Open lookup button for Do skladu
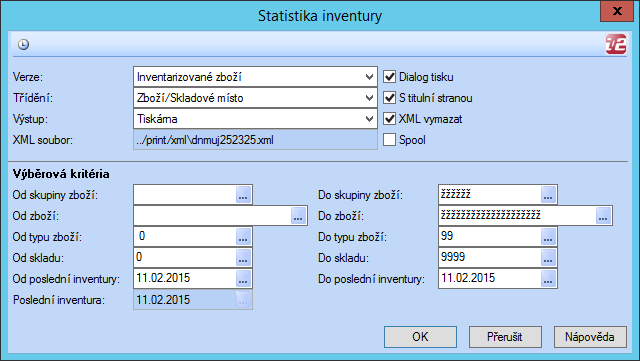The height and width of the screenshot is (361, 640). pyautogui.click(x=548, y=258)
